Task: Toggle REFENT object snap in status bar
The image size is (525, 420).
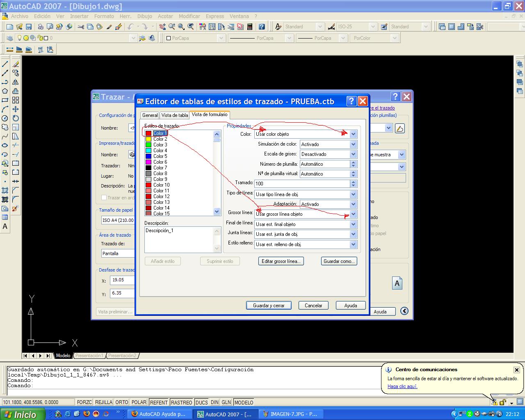Action: 159,402
